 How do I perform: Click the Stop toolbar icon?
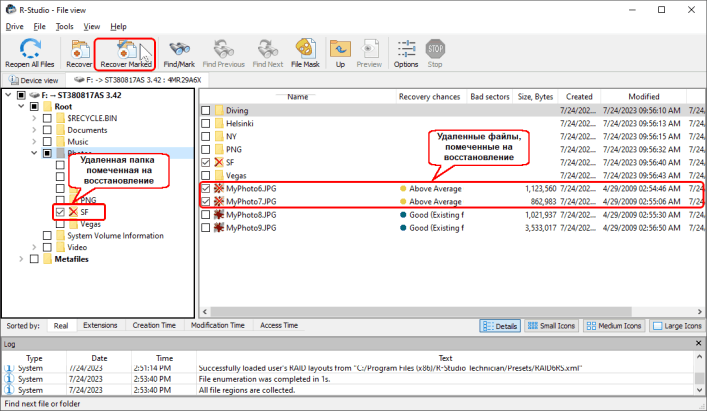point(435,49)
